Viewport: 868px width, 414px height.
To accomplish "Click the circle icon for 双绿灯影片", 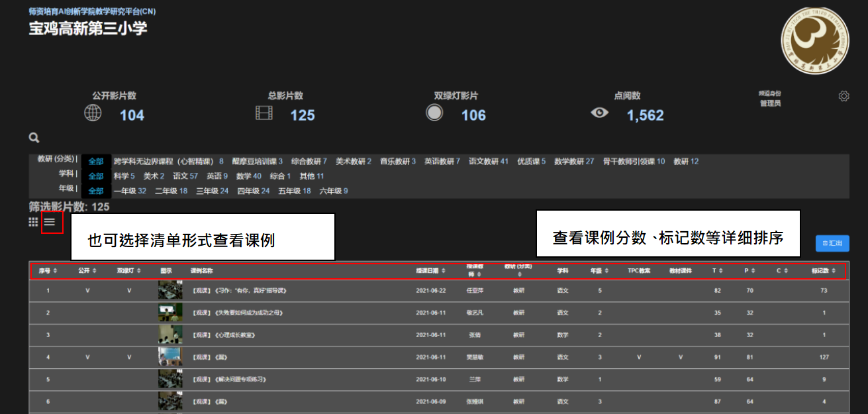I will tap(434, 113).
